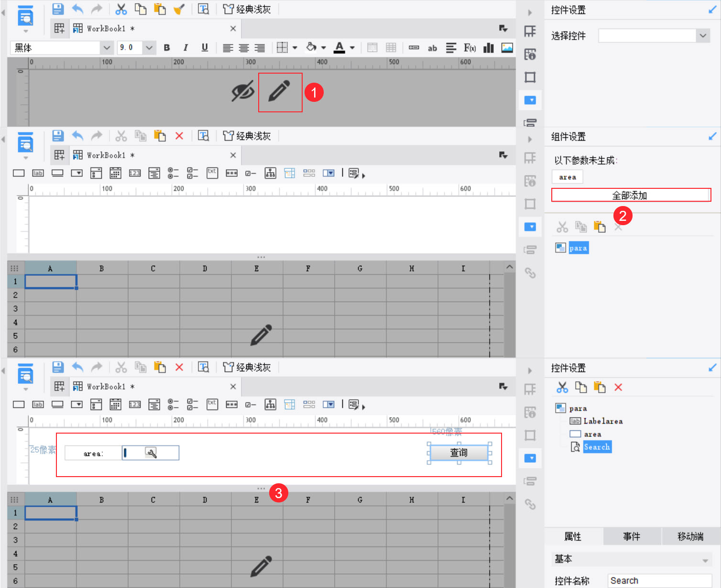Choose the paint bucket fill color
Viewport: 721px width, 588px height.
311,47
